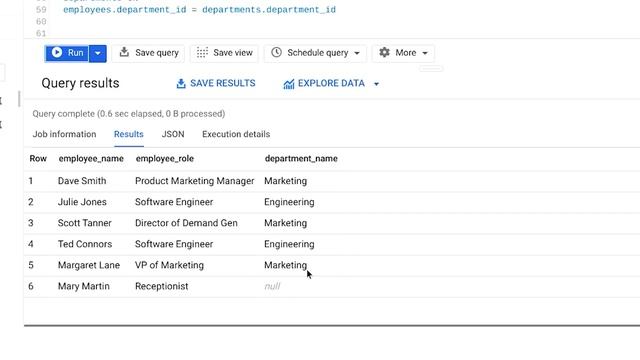640x360 pixels.
Task: Click the VP of Marketing cell
Action: [x=169, y=265]
